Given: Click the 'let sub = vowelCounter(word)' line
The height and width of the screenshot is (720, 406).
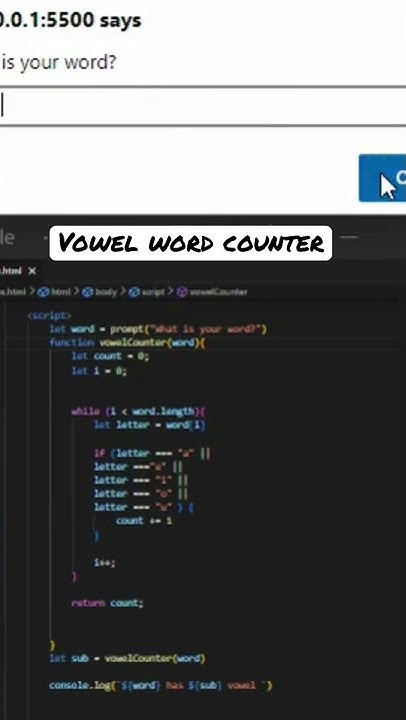Looking at the screenshot, I should tap(127, 658).
